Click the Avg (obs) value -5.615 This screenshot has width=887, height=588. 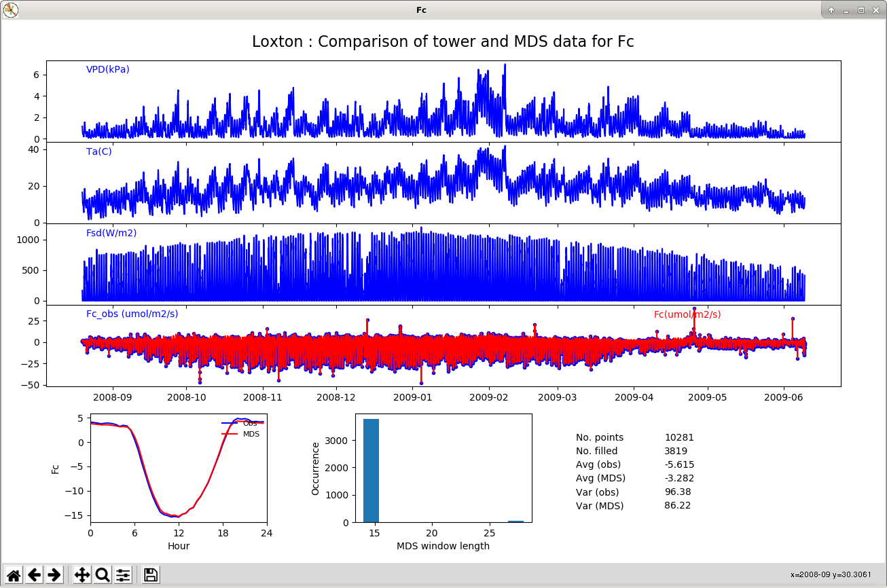pos(679,464)
